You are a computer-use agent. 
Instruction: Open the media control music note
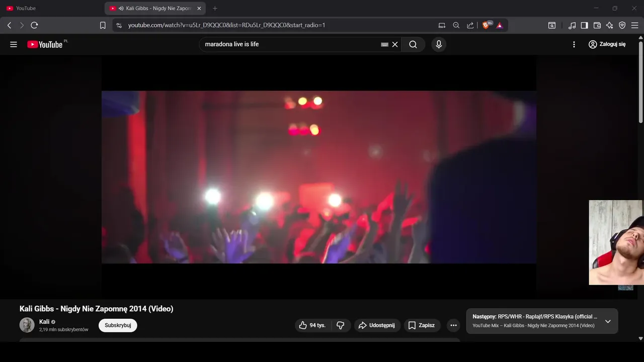point(572,25)
